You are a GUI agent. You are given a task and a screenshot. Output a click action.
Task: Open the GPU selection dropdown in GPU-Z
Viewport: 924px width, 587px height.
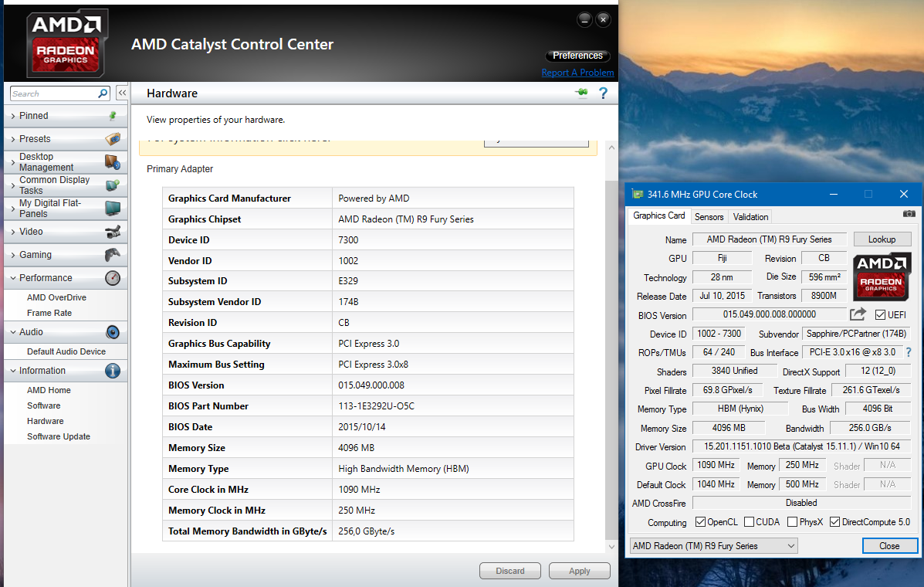tap(714, 546)
